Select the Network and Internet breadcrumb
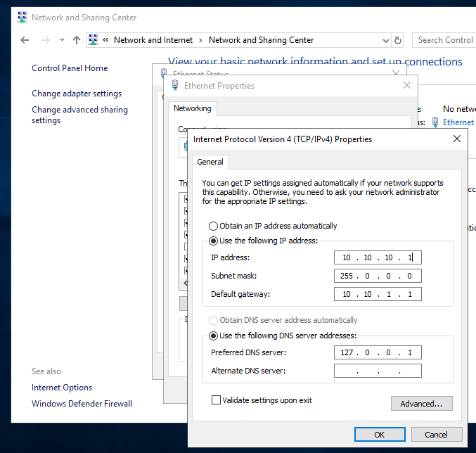The image size is (476, 453). tap(153, 40)
